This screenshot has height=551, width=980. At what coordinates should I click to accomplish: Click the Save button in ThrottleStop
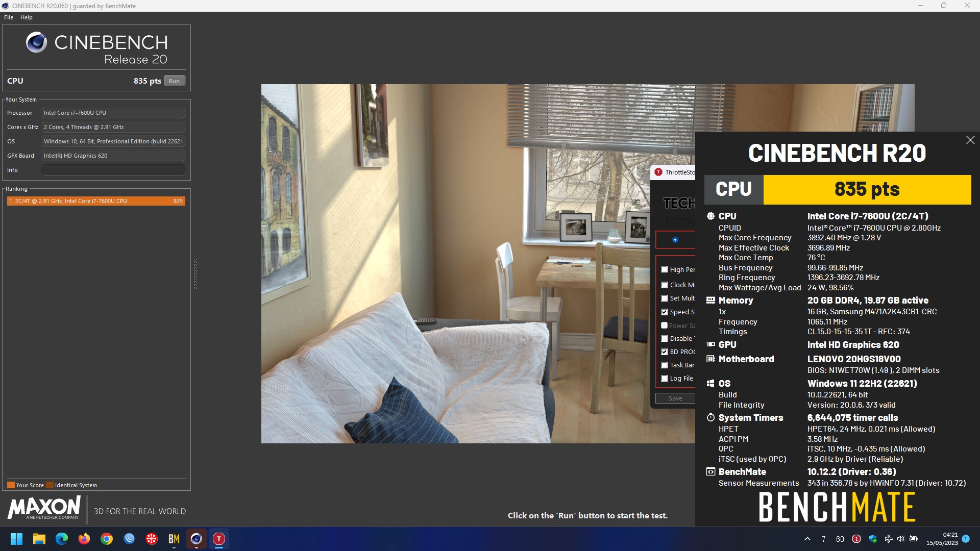(675, 398)
